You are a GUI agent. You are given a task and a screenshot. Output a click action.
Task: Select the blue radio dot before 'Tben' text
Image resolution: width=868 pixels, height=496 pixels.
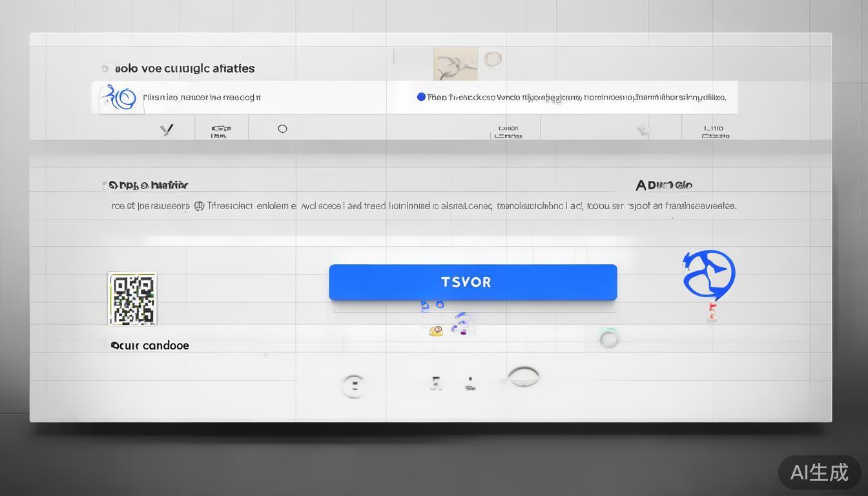click(421, 97)
